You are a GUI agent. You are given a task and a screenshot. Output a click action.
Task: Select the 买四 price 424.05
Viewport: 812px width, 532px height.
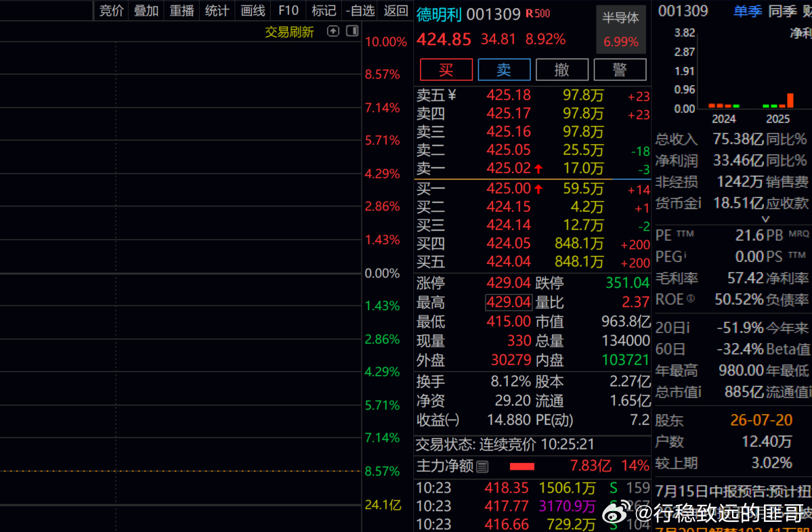(509, 243)
